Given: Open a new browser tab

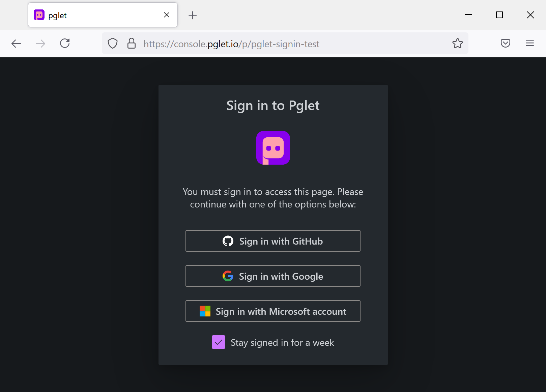Looking at the screenshot, I should point(193,15).
